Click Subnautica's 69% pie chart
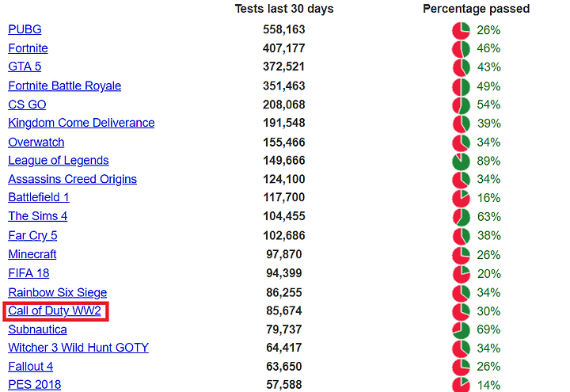This screenshot has width=570, height=392. pos(461,330)
